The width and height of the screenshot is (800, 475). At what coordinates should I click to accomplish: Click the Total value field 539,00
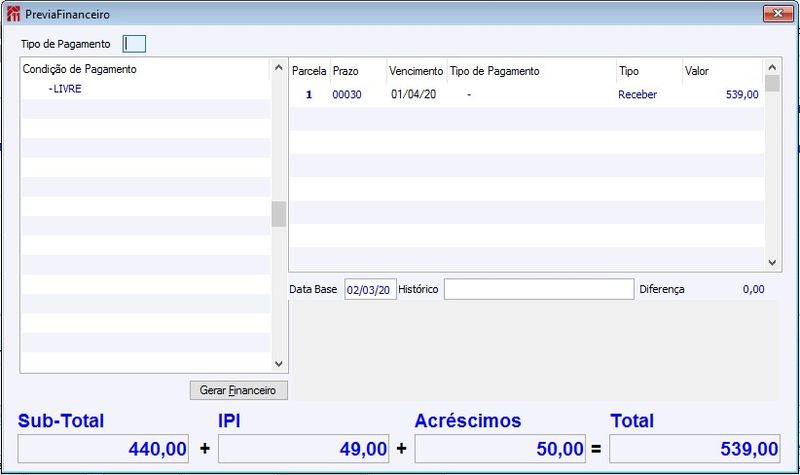coord(695,449)
